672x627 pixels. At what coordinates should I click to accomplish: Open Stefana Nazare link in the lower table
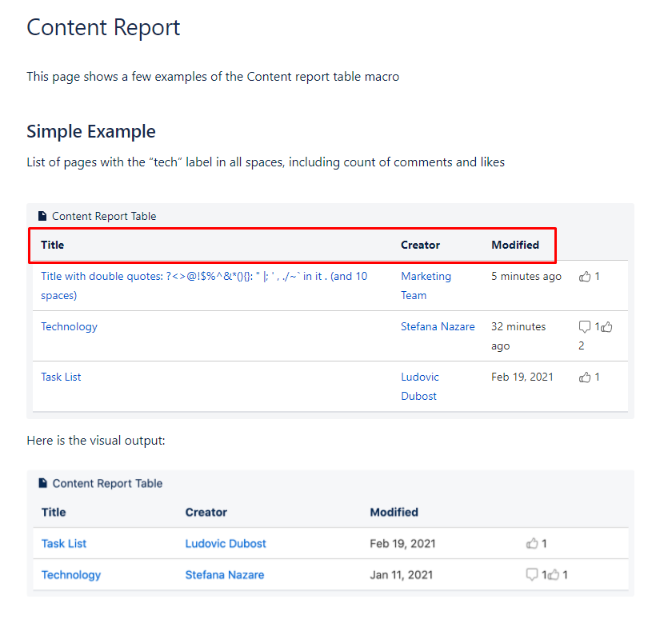coord(225,575)
